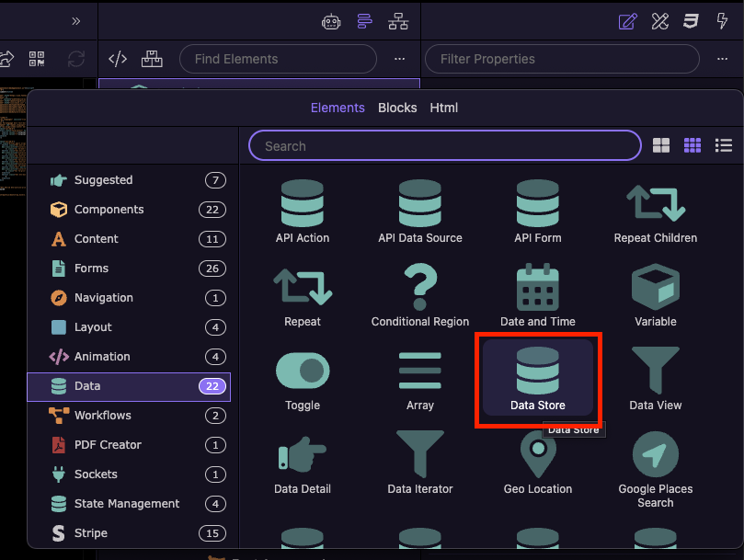Open the CSS3 styles icon

pyautogui.click(x=691, y=21)
